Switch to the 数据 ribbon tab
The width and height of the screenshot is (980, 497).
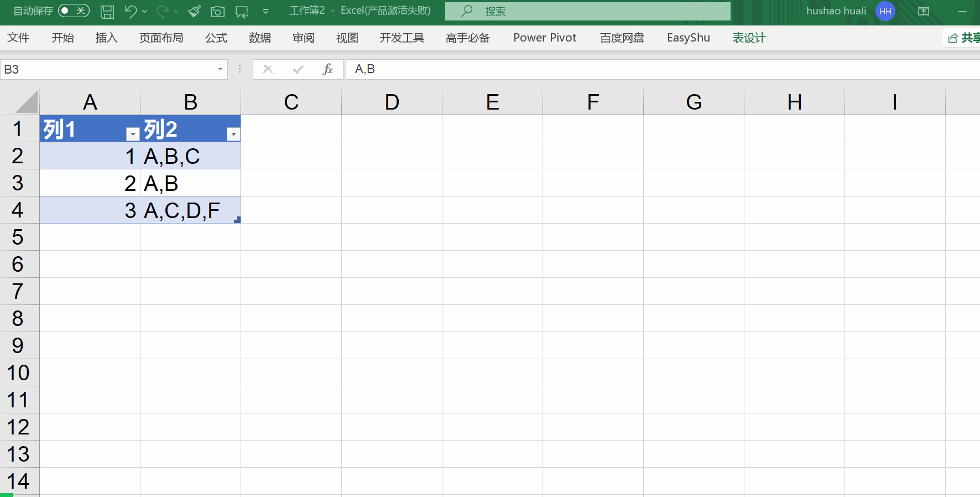point(260,38)
